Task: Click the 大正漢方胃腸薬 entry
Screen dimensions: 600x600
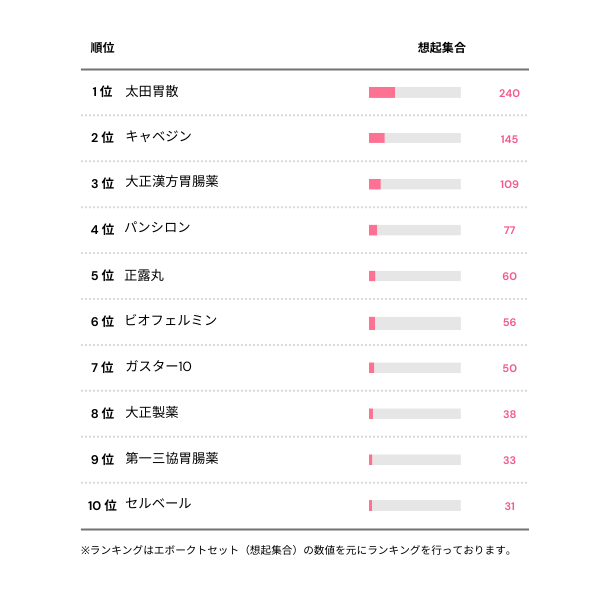Action: [172, 183]
